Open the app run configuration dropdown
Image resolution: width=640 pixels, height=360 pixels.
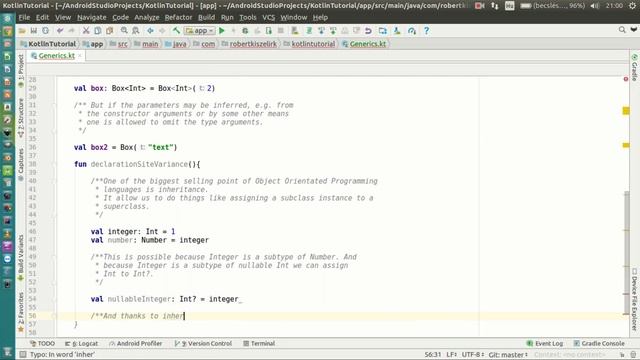coord(200,31)
